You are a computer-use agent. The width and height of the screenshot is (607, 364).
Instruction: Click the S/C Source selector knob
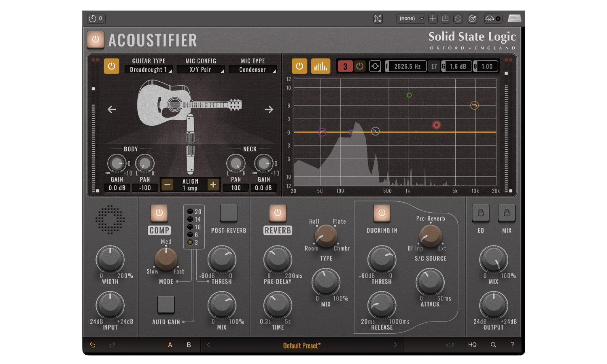(430, 236)
